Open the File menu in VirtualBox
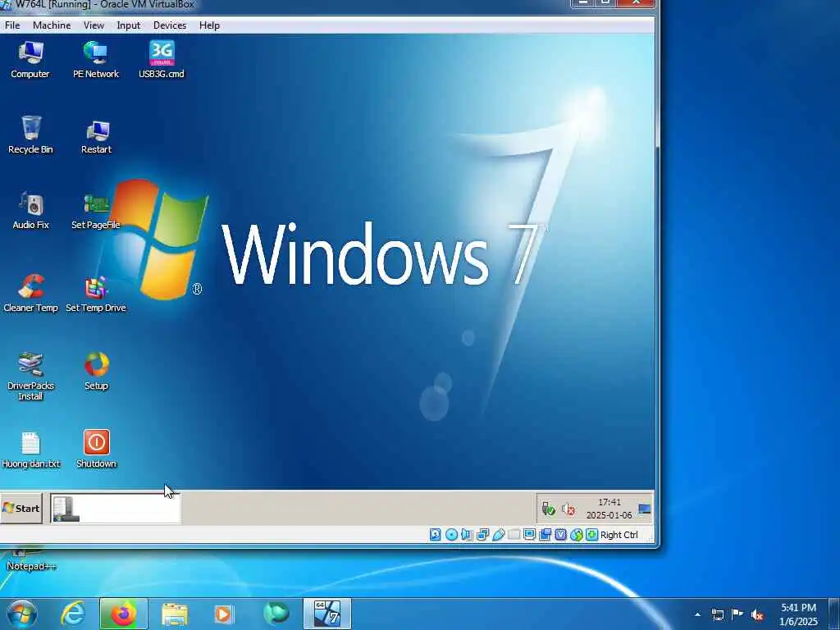The width and height of the screenshot is (840, 630). 12,25
